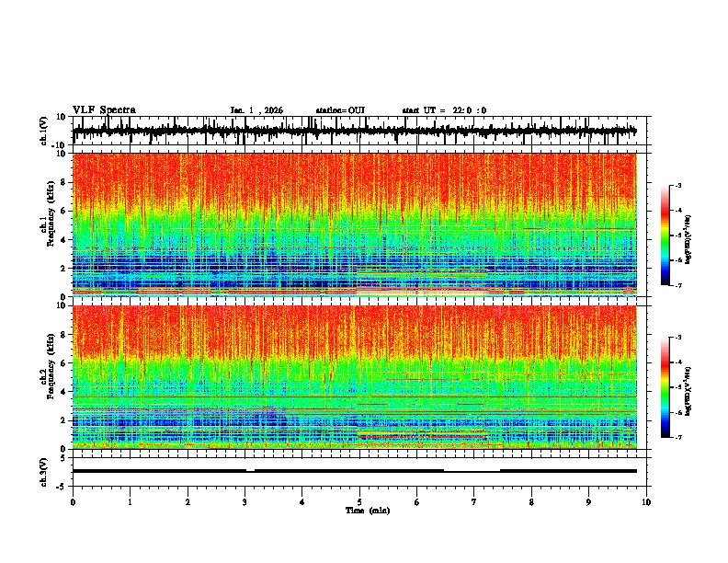728x563 pixels.
Task: Click the ch.1 spectrogram color scale bar
Action: tap(665, 236)
